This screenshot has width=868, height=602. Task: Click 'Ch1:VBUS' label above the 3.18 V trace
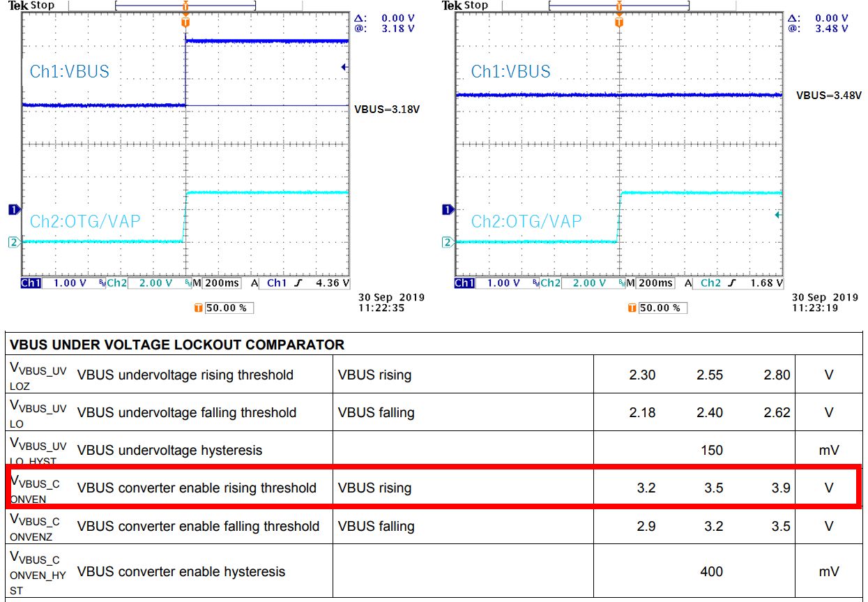[70, 71]
